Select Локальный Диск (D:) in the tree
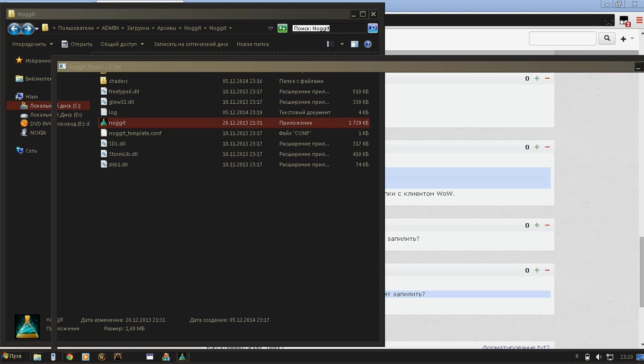The height and width of the screenshot is (364, 644). click(51, 115)
